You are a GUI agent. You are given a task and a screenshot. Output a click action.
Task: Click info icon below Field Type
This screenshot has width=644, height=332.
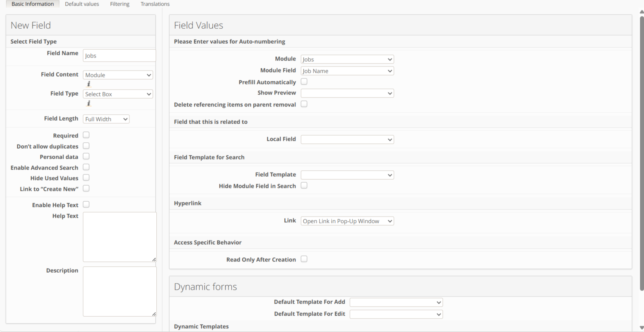coord(89,103)
